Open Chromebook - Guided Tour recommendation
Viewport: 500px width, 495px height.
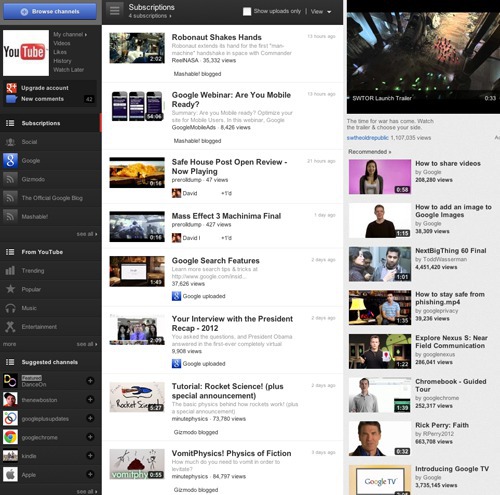tap(451, 385)
